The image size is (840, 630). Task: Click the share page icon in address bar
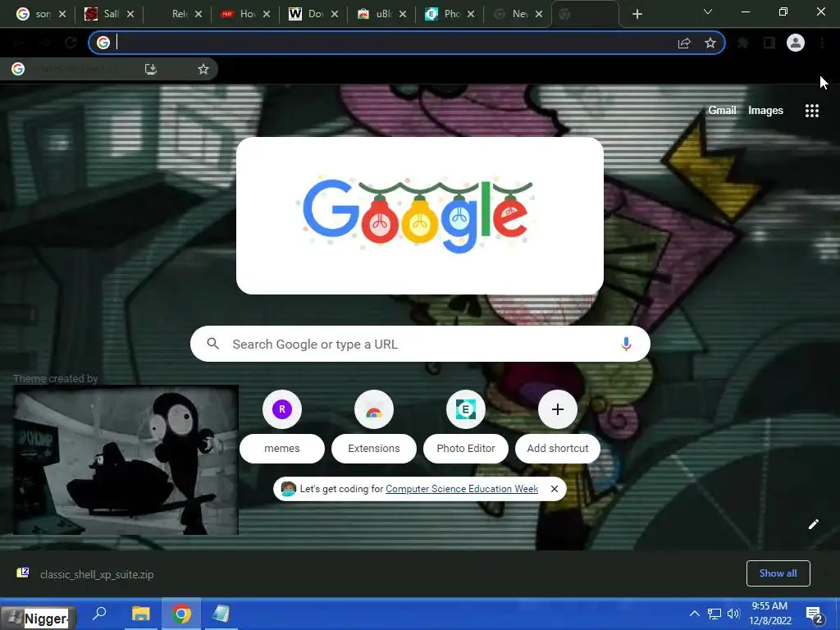point(684,43)
